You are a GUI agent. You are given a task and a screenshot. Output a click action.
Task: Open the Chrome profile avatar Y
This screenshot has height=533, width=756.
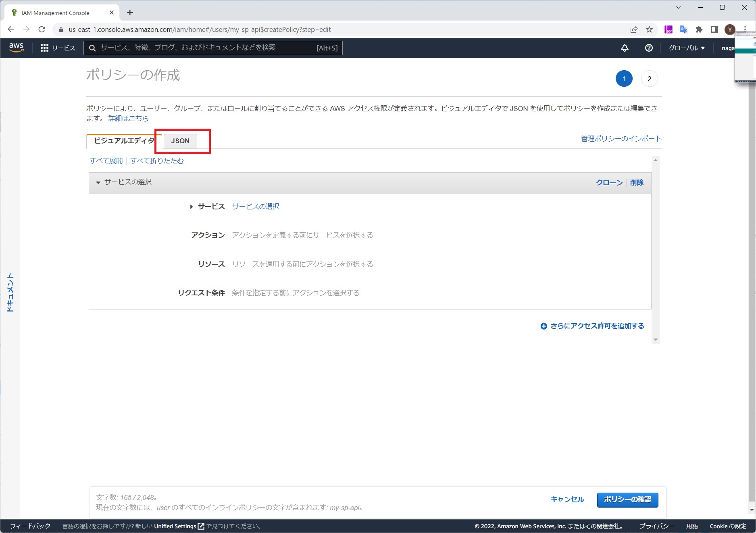point(730,29)
